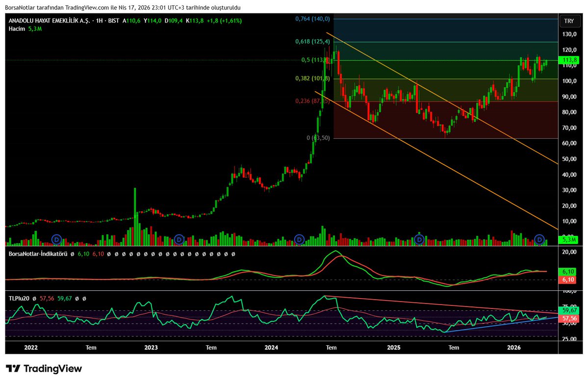Open the dividend D marker of 2026
Viewport: 588px width, 383px height.
click(x=539, y=239)
